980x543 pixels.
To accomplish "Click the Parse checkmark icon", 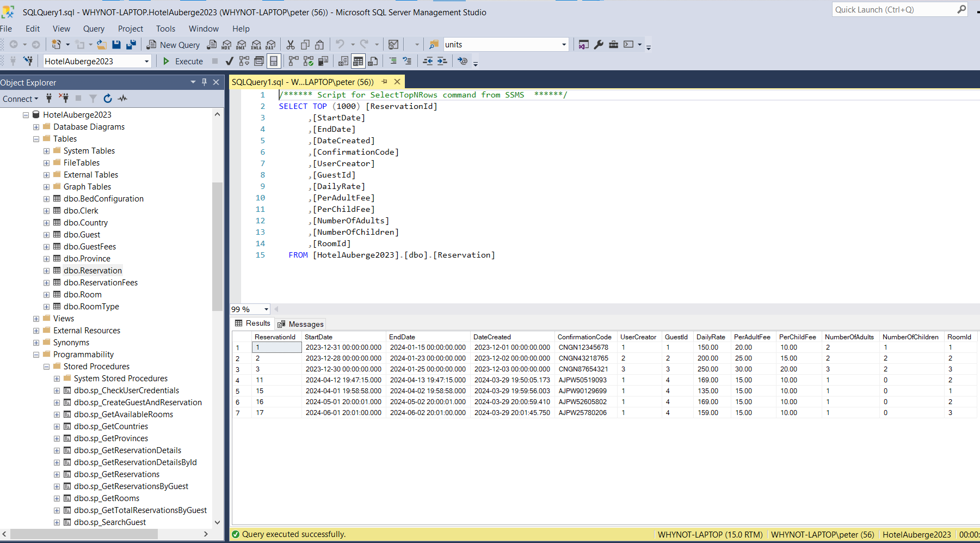I will point(230,62).
